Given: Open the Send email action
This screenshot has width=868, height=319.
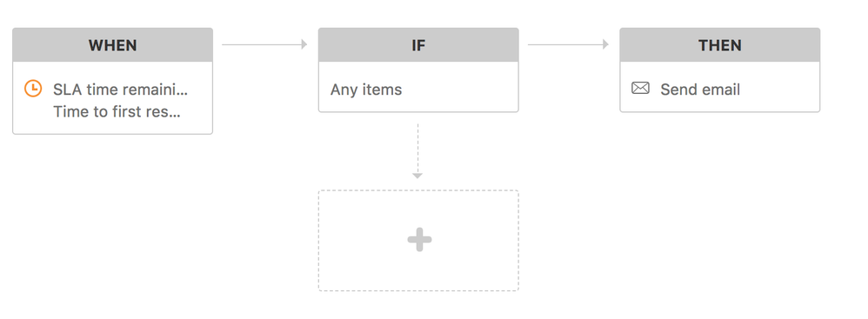Looking at the screenshot, I should pyautogui.click(x=700, y=90).
